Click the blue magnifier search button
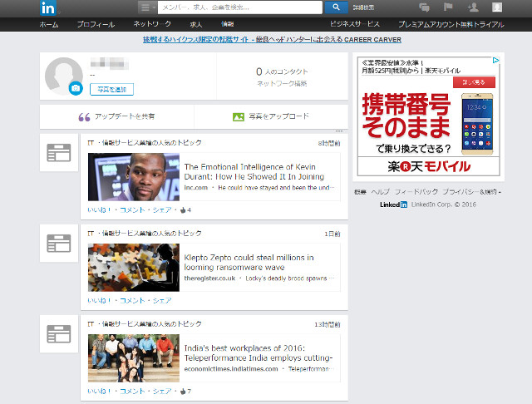This screenshot has width=532, height=404. tap(336, 7)
